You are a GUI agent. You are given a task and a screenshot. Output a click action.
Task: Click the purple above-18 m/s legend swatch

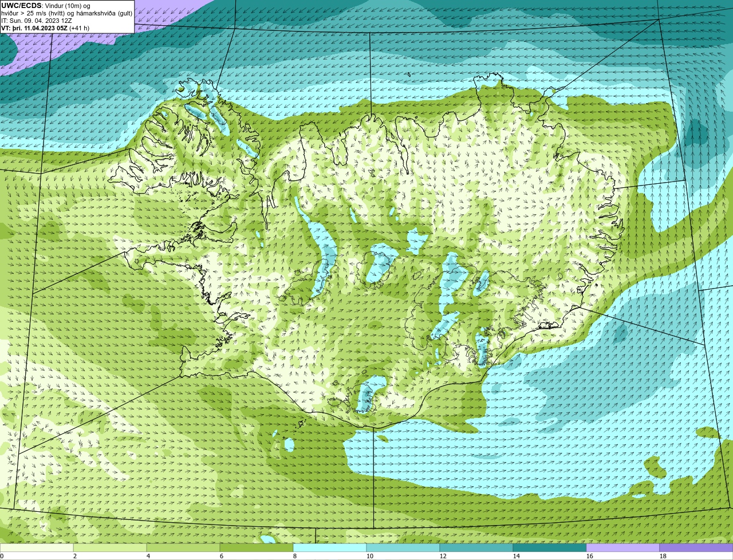pos(696,547)
